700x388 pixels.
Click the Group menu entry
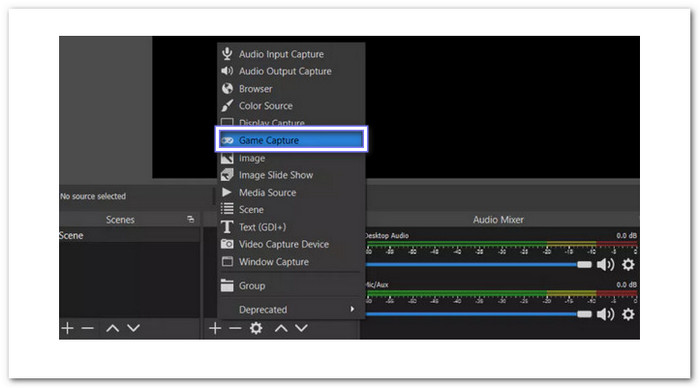pyautogui.click(x=291, y=286)
